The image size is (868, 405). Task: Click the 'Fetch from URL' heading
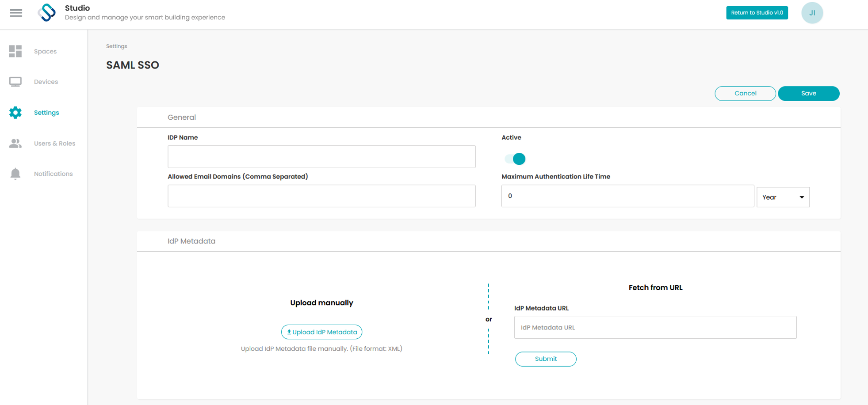click(x=655, y=288)
